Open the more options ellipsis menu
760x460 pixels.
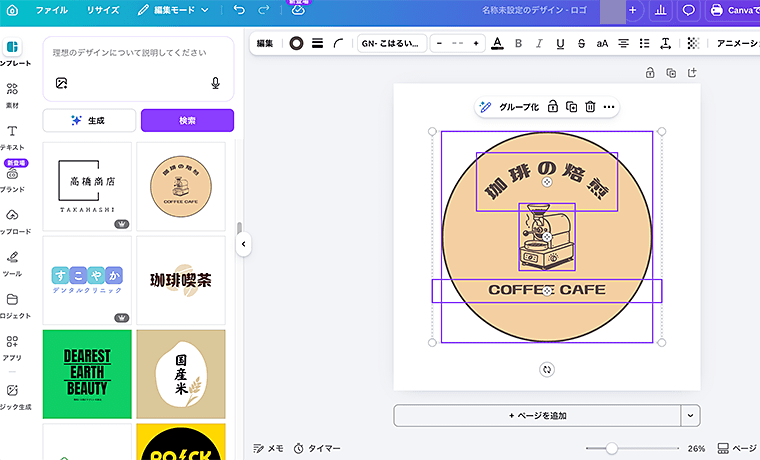coord(609,107)
